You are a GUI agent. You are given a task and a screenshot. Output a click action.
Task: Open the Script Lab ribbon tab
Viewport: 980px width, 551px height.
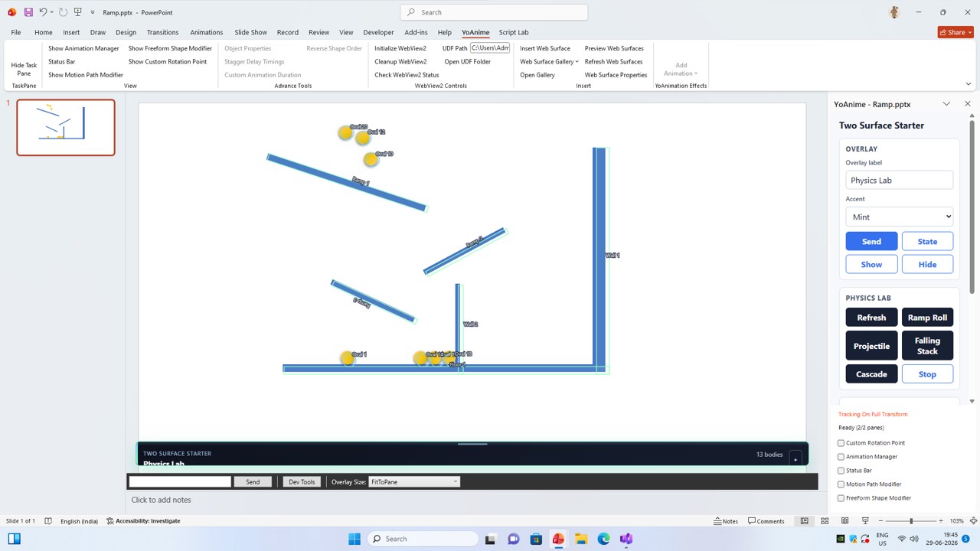tap(514, 32)
